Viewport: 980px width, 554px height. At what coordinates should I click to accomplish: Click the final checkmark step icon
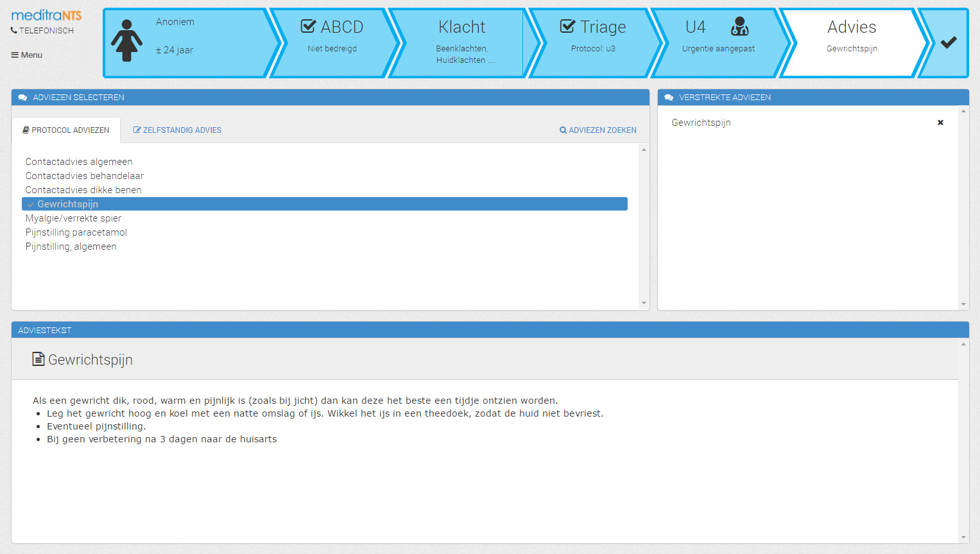tap(949, 42)
